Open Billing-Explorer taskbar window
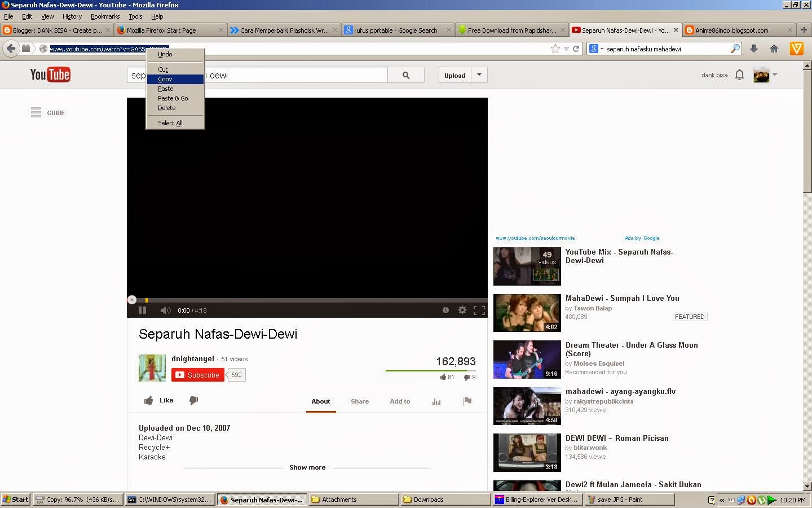 (x=537, y=500)
